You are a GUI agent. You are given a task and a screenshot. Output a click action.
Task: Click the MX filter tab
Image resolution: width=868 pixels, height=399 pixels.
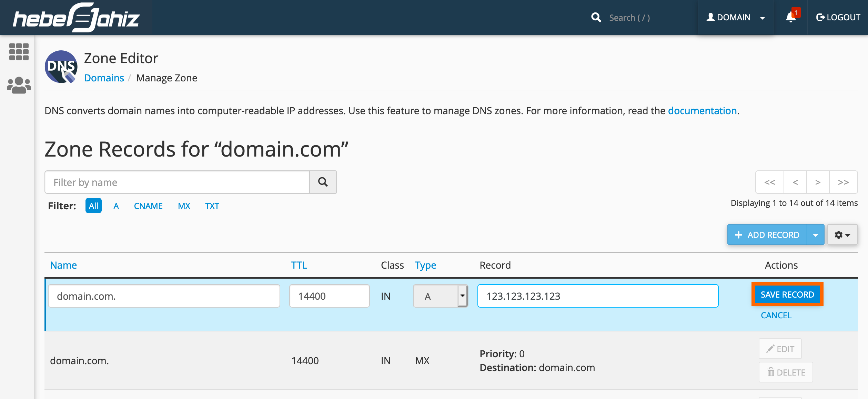coord(184,206)
